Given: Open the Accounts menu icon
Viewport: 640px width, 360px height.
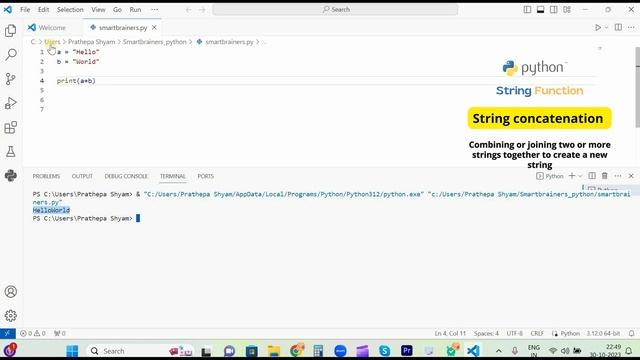Looking at the screenshot, I should click(11, 292).
